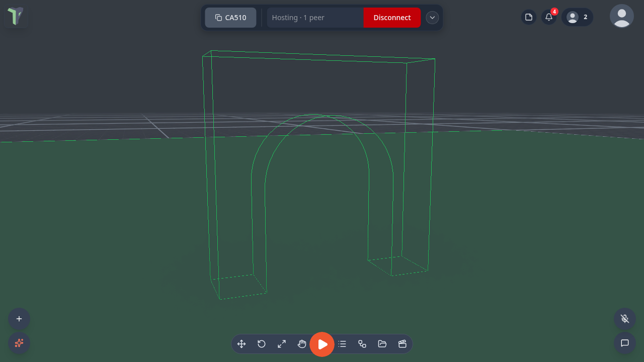The image size is (644, 362).
Task: Start playback with the orange Play button
Action: [x=322, y=344]
